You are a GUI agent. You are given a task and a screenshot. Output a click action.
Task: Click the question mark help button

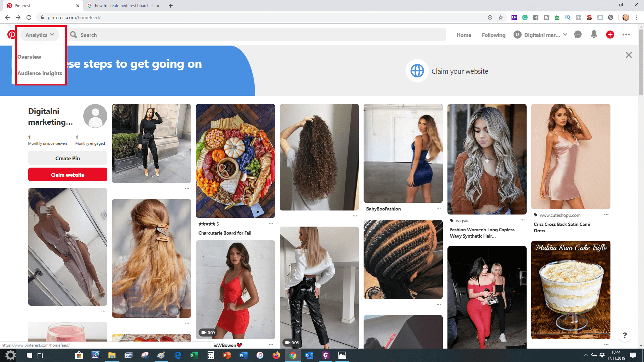pos(625,335)
